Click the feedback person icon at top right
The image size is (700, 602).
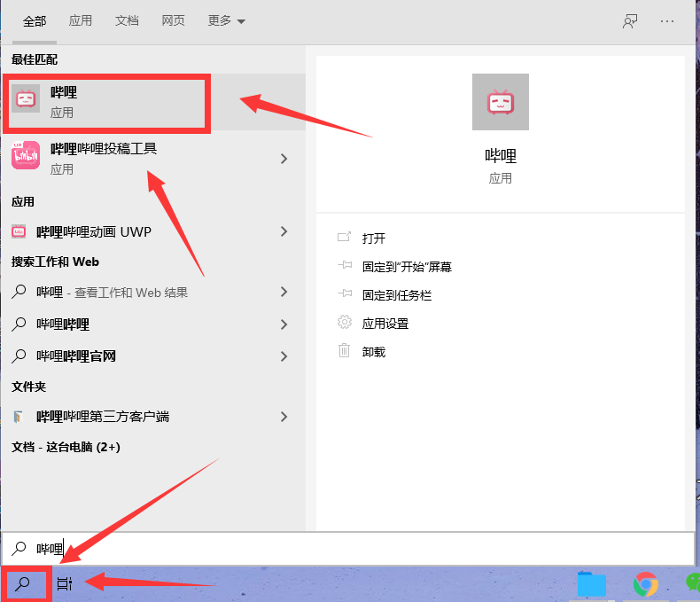(630, 21)
